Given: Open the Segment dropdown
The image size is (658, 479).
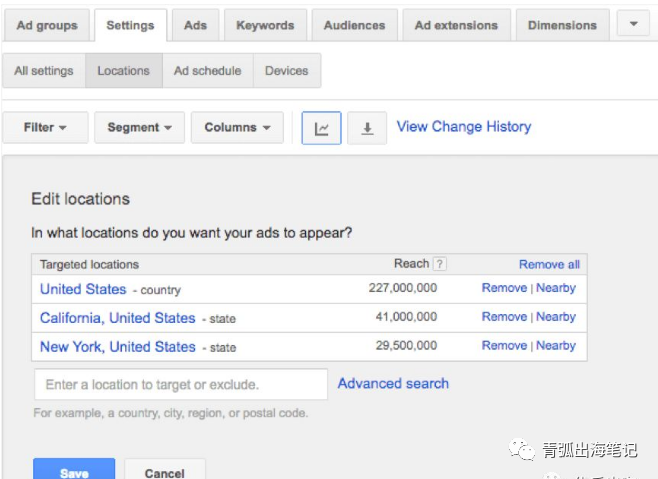Looking at the screenshot, I should (x=139, y=127).
